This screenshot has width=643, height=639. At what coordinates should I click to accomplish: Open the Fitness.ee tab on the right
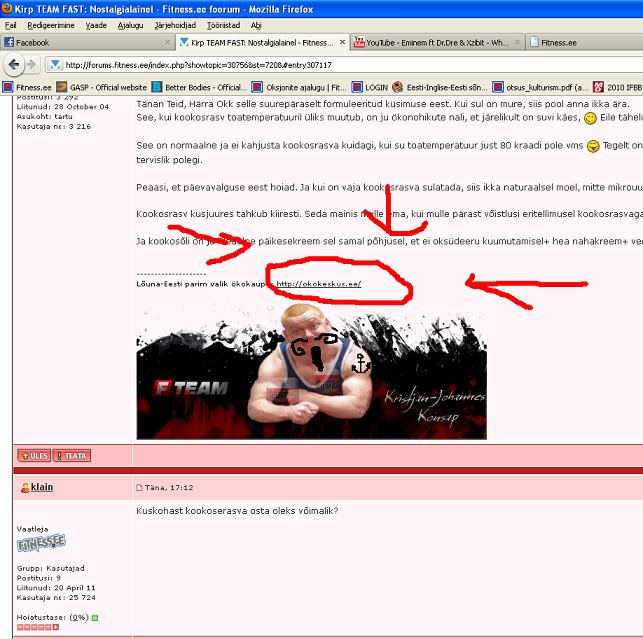pyautogui.click(x=558, y=43)
